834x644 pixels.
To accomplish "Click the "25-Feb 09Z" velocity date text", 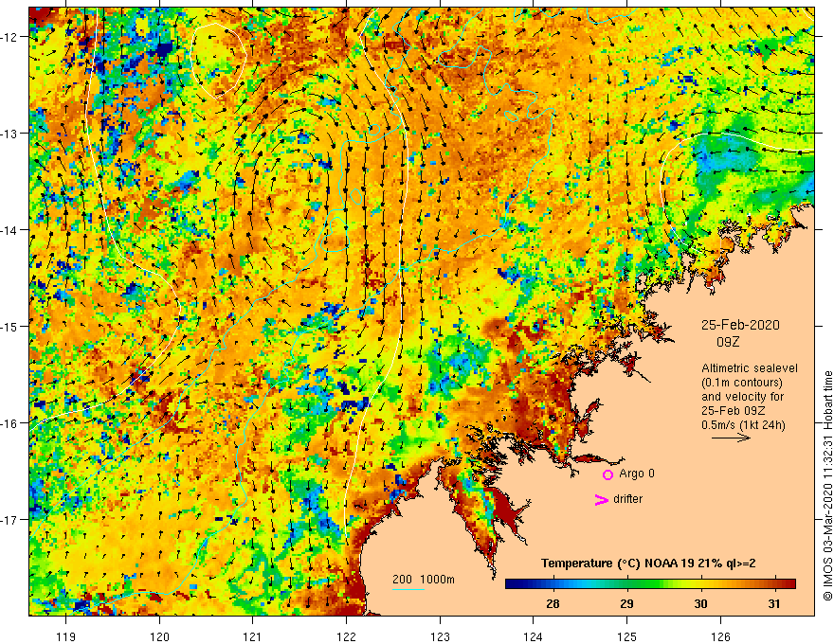I will [x=733, y=411].
